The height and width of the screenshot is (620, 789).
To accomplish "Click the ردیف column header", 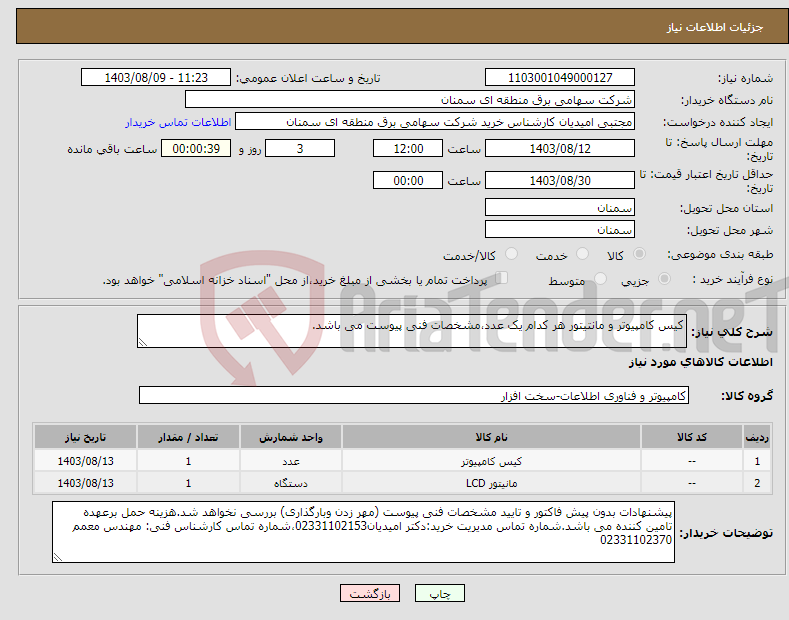I will coord(757,437).
